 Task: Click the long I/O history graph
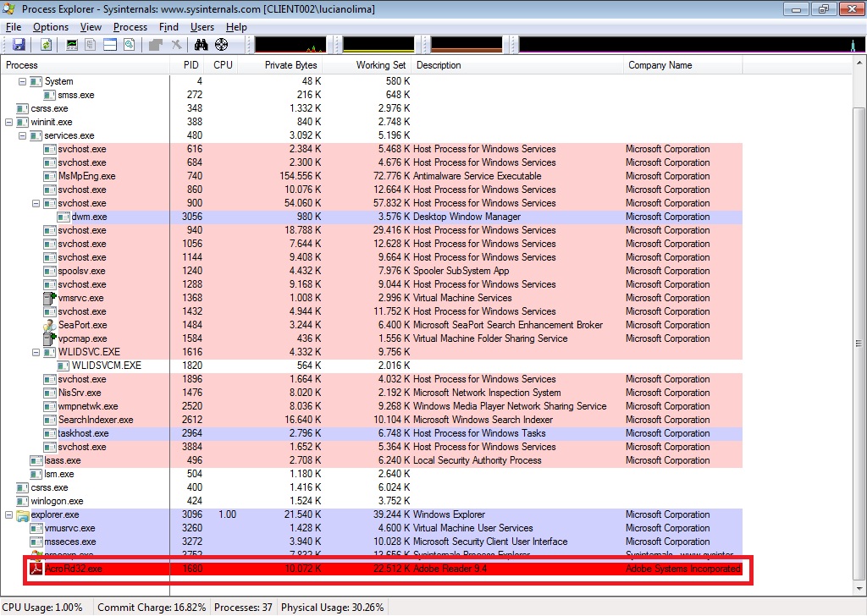(691, 45)
